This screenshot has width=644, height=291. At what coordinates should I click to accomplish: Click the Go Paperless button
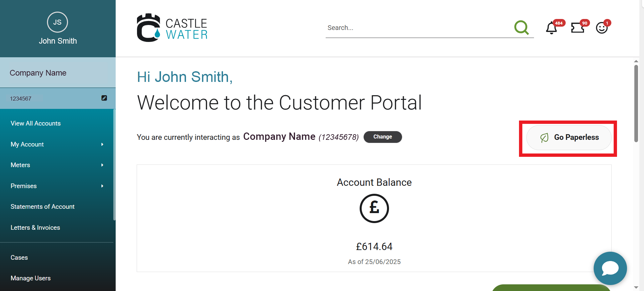[569, 138]
